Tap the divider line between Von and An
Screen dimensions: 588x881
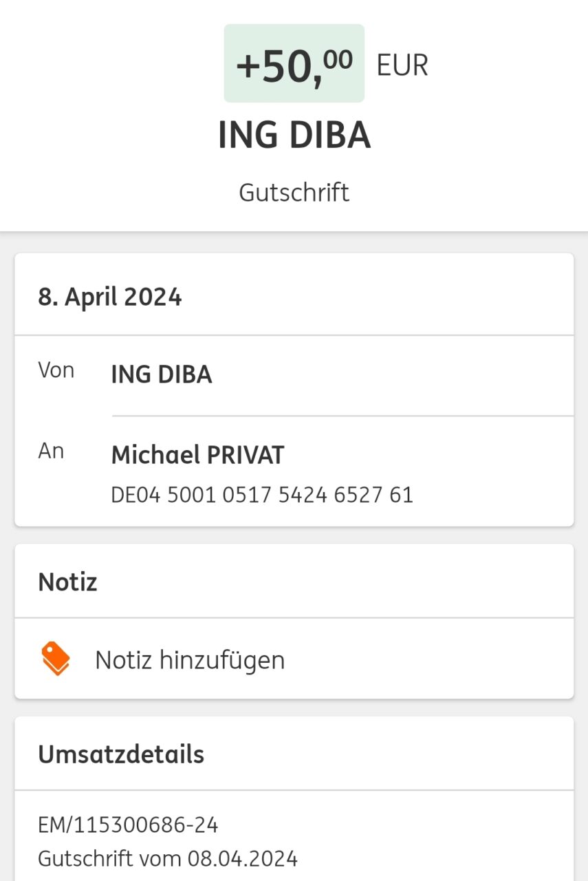pos(342,416)
